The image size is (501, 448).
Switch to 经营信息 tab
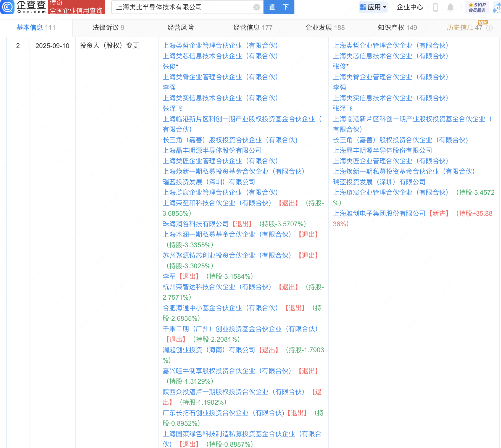[x=253, y=28]
